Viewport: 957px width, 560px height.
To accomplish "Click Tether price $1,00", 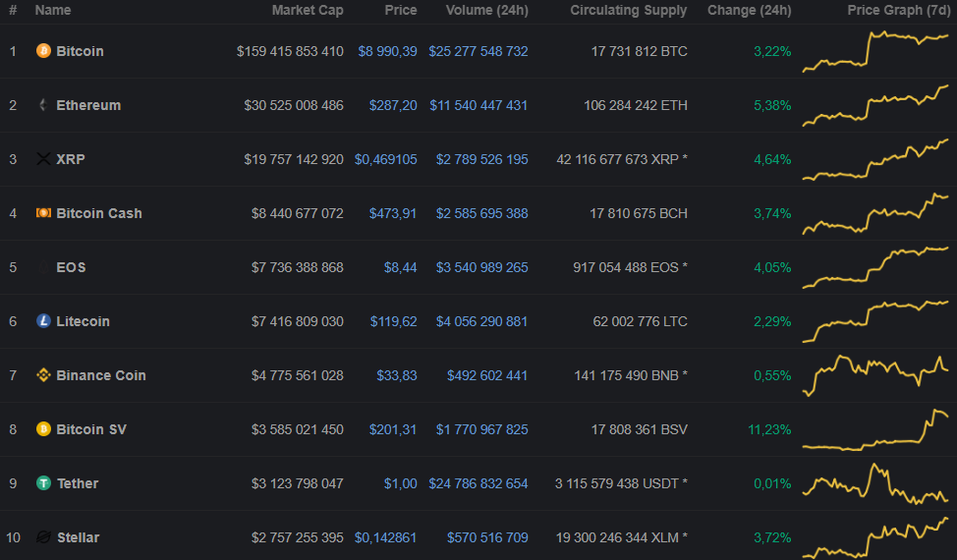I will 400,483.
